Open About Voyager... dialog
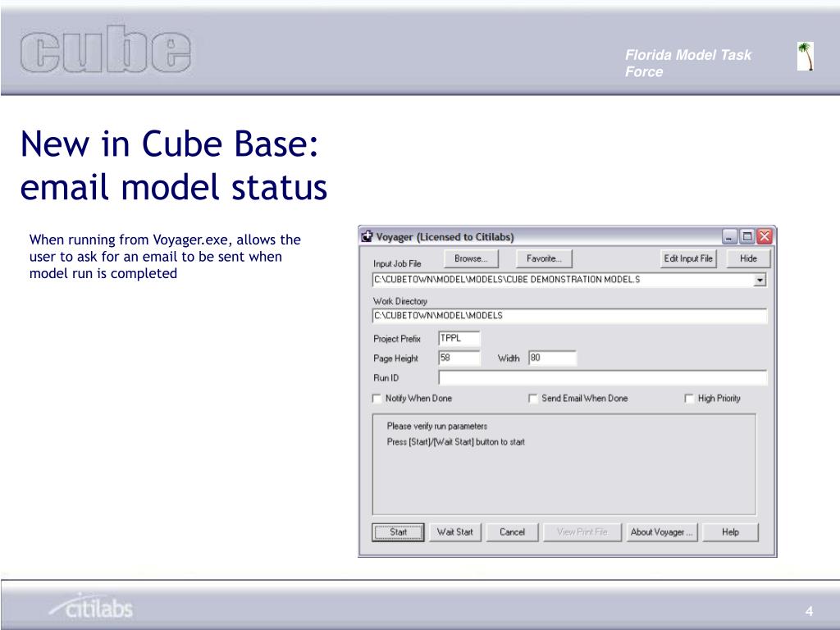The width and height of the screenshot is (840, 630). point(662,532)
